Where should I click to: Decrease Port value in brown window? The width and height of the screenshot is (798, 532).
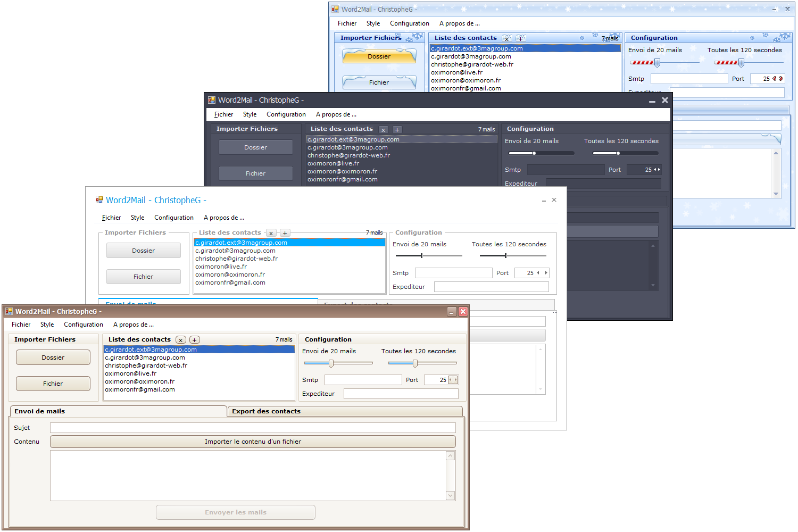pos(451,380)
